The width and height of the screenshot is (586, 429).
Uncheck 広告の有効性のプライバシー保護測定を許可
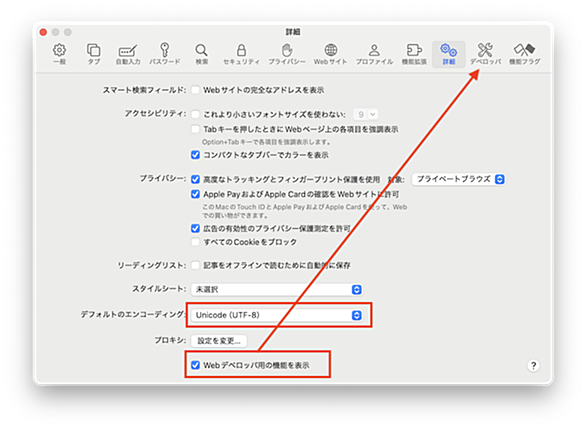[195, 228]
